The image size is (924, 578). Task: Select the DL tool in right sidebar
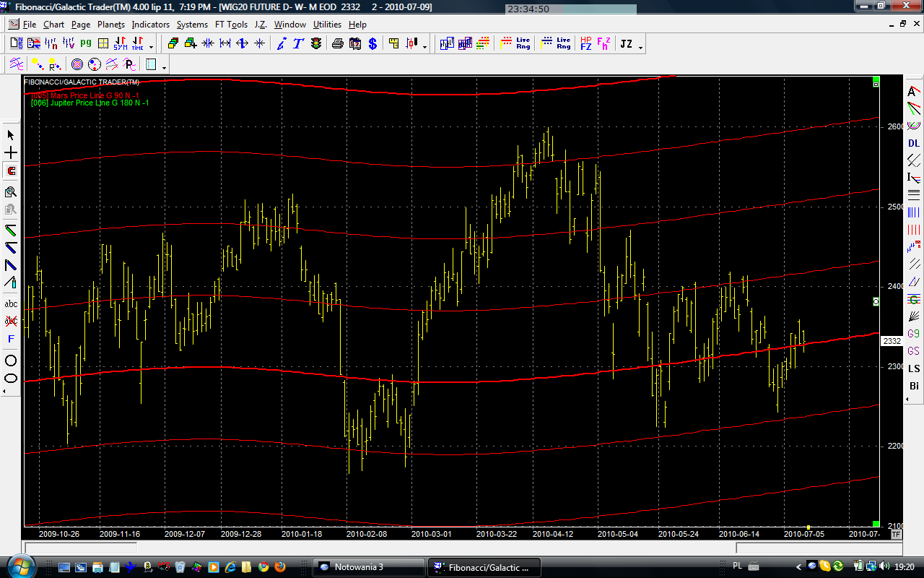tap(914, 143)
